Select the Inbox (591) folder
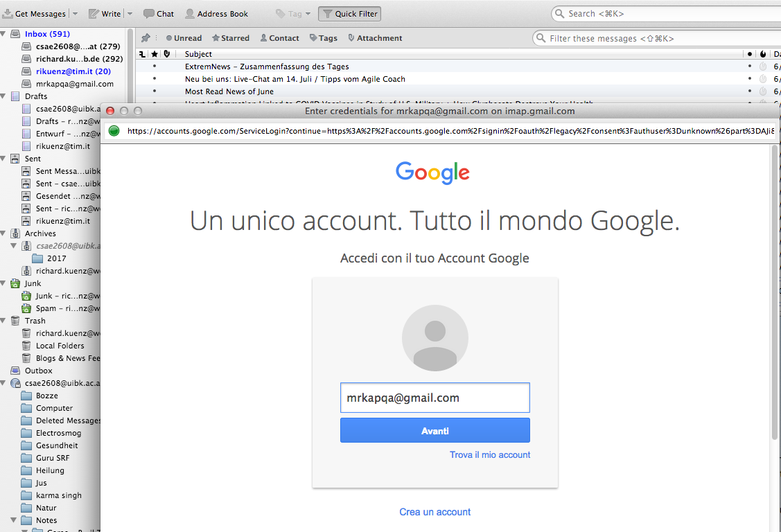Viewport: 781px width, 532px height. [47, 34]
